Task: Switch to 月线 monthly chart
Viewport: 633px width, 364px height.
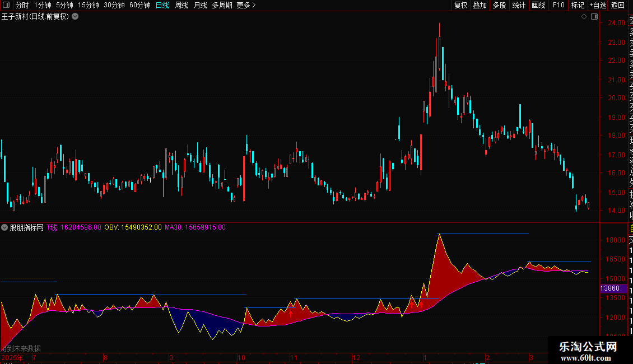Action: [200, 5]
